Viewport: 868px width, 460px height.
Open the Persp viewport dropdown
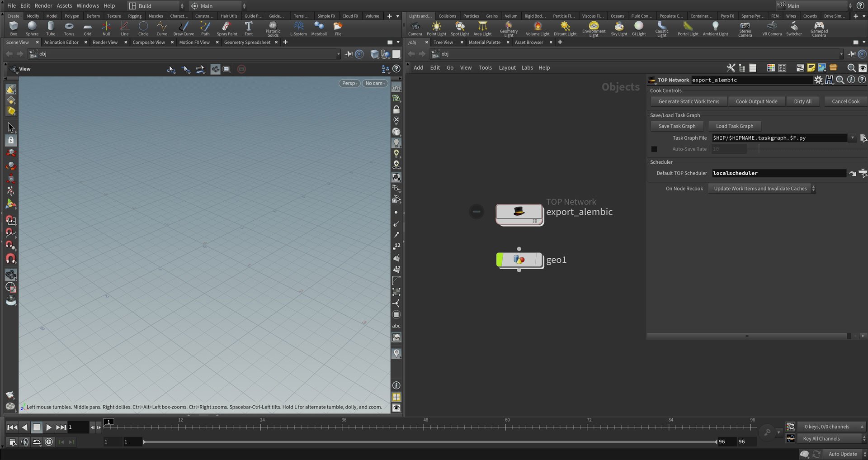click(349, 83)
